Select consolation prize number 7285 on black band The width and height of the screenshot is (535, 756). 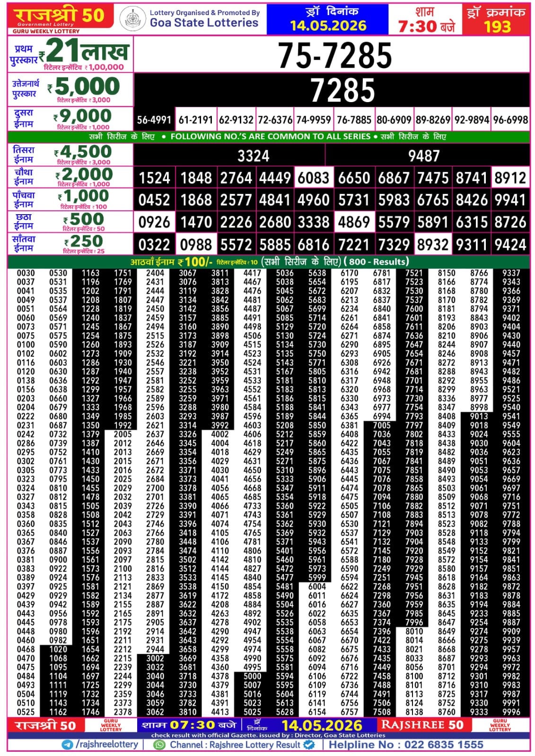[x=342, y=90]
